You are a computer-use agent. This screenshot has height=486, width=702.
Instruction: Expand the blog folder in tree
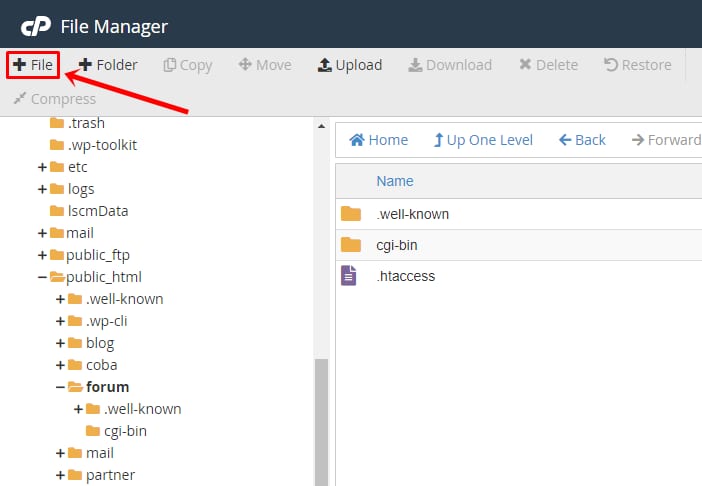60,343
